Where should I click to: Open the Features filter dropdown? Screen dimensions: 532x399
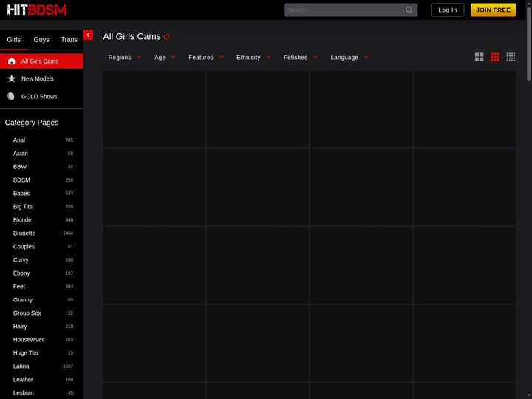pos(206,58)
